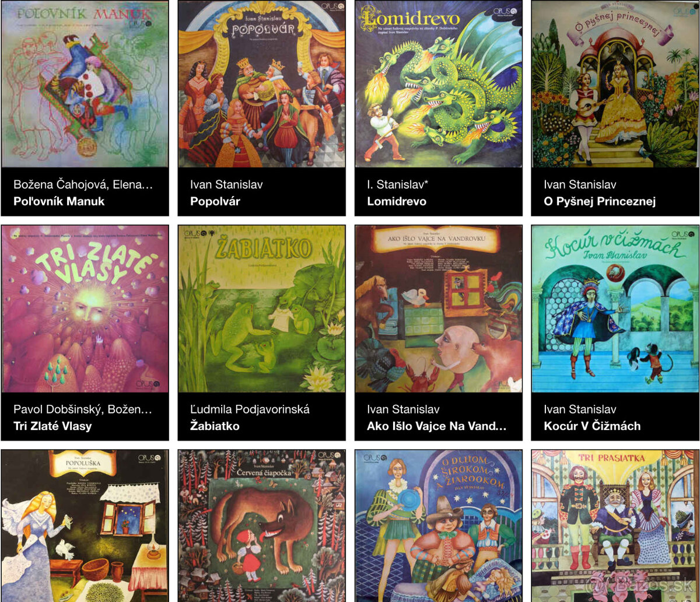
Task: Select the Tri Zlaté Vlasy cover
Action: [x=85, y=309]
